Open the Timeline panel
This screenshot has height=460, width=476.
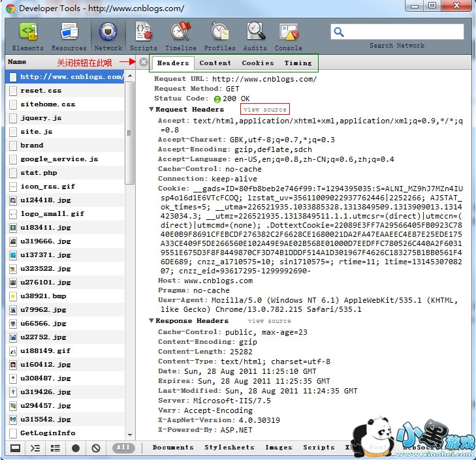click(180, 36)
